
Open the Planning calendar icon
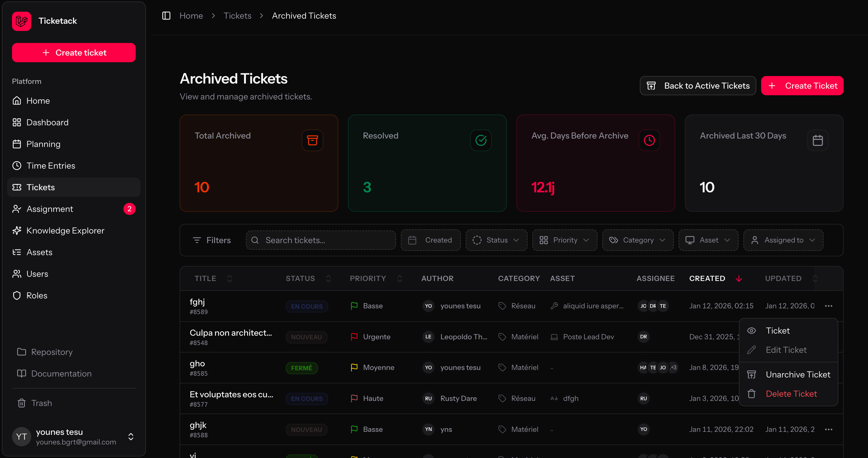point(17,144)
